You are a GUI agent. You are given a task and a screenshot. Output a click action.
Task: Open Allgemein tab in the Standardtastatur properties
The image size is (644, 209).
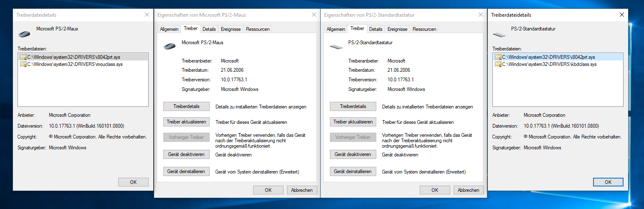(336, 29)
